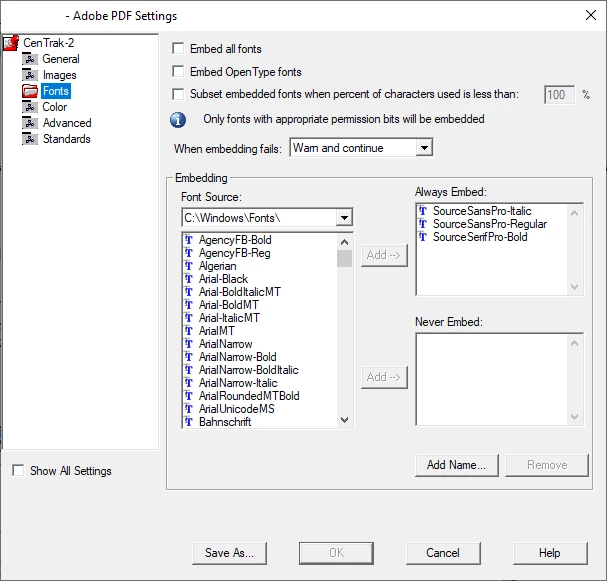Select ArialNarrow font entry
This screenshot has width=607, height=581.
pyautogui.click(x=225, y=344)
